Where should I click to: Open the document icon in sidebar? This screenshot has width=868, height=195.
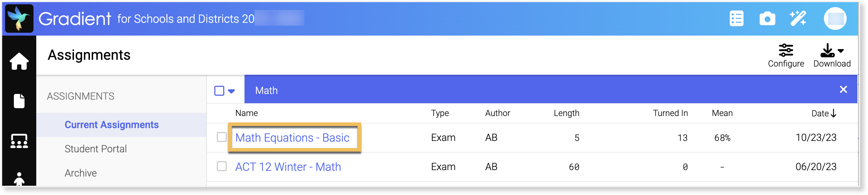(x=19, y=101)
